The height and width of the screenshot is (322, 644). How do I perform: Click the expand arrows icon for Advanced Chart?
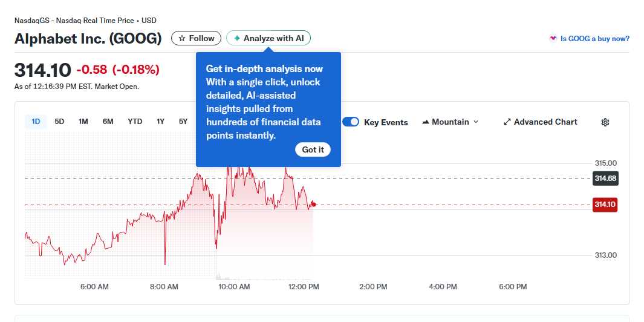(x=507, y=122)
